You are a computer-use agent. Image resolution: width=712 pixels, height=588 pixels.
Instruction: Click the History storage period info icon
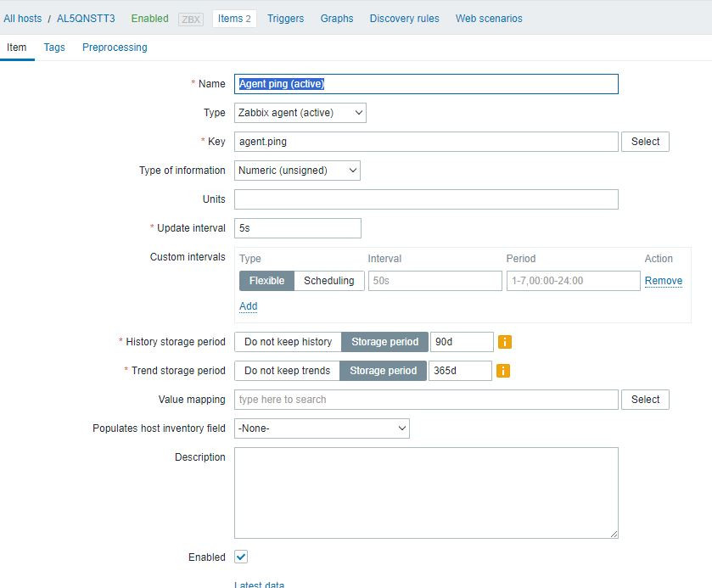[505, 342]
